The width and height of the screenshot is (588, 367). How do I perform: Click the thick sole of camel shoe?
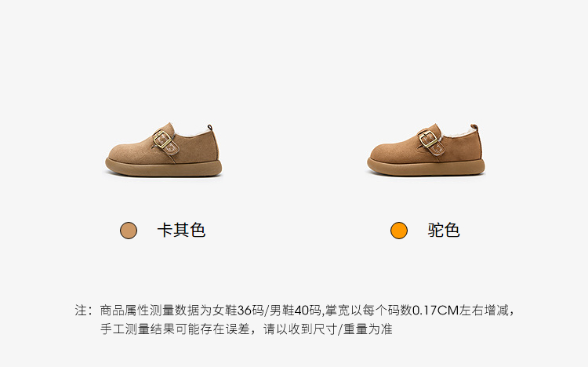pos(426,167)
